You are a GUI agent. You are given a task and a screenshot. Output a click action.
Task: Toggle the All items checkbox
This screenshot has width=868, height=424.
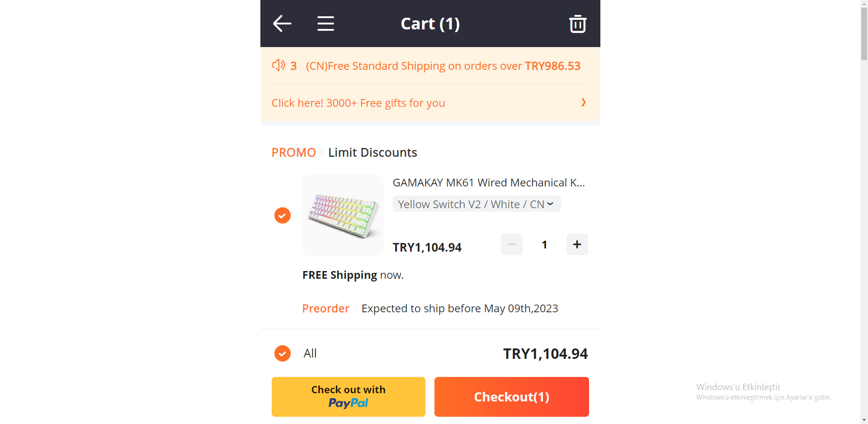283,353
